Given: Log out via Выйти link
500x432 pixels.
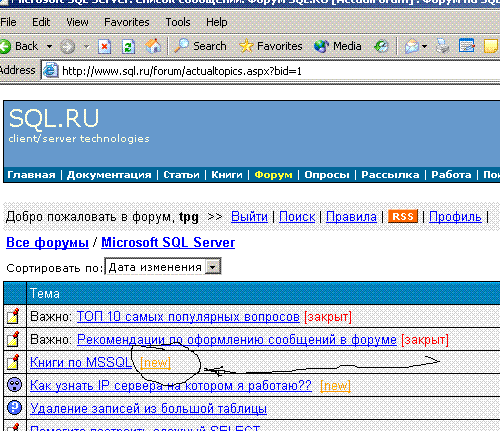Looking at the screenshot, I should pyautogui.click(x=249, y=217).
